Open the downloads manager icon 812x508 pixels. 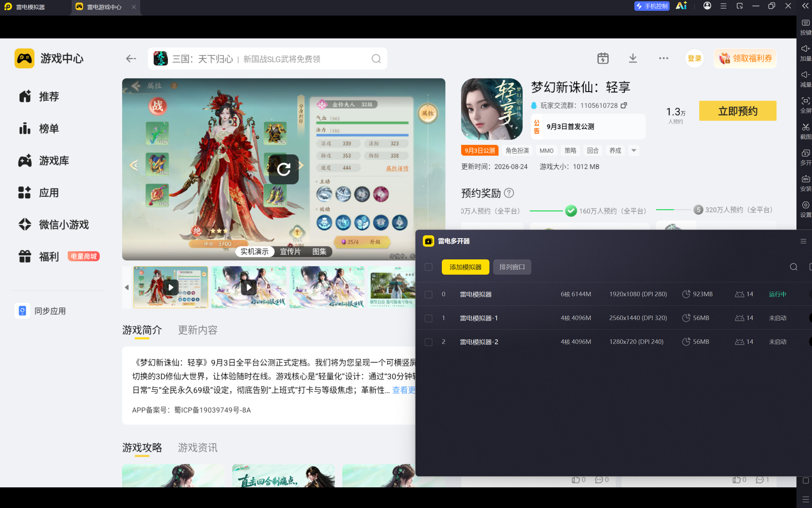click(633, 58)
